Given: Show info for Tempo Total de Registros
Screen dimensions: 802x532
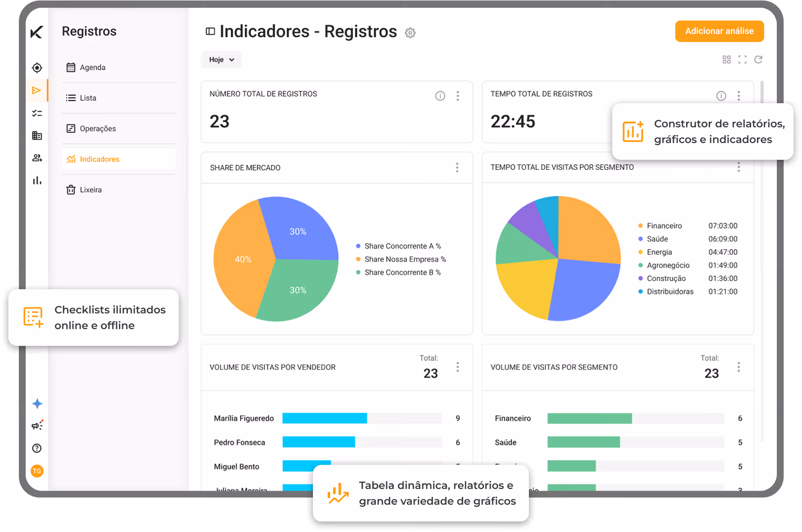Looking at the screenshot, I should point(721,96).
